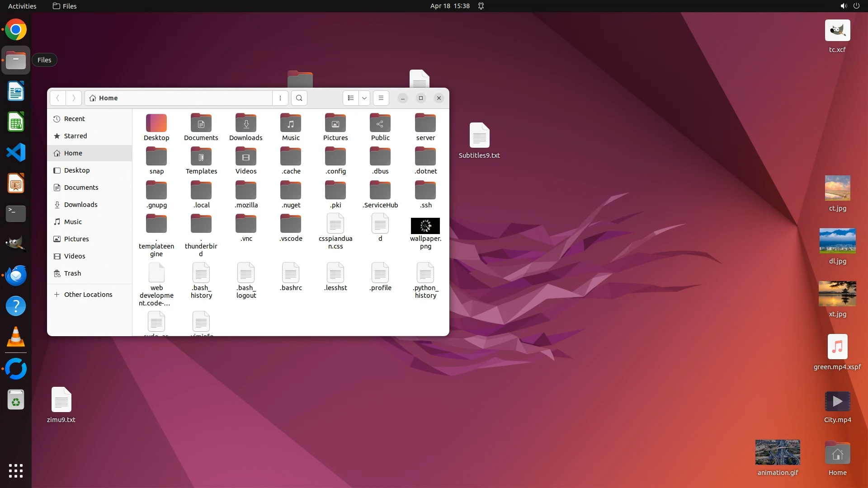
Task: Open the three-dot path options menu
Action: [280, 98]
